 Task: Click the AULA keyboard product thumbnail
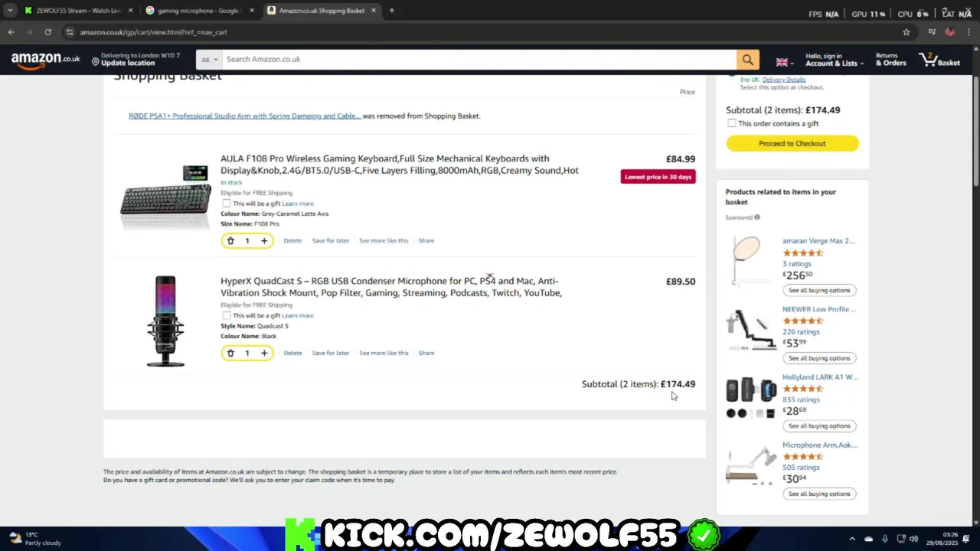click(166, 197)
